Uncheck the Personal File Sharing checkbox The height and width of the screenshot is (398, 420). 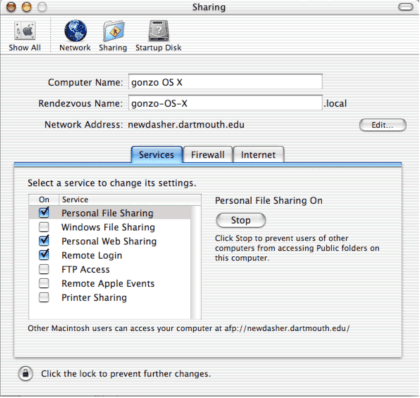click(x=44, y=212)
